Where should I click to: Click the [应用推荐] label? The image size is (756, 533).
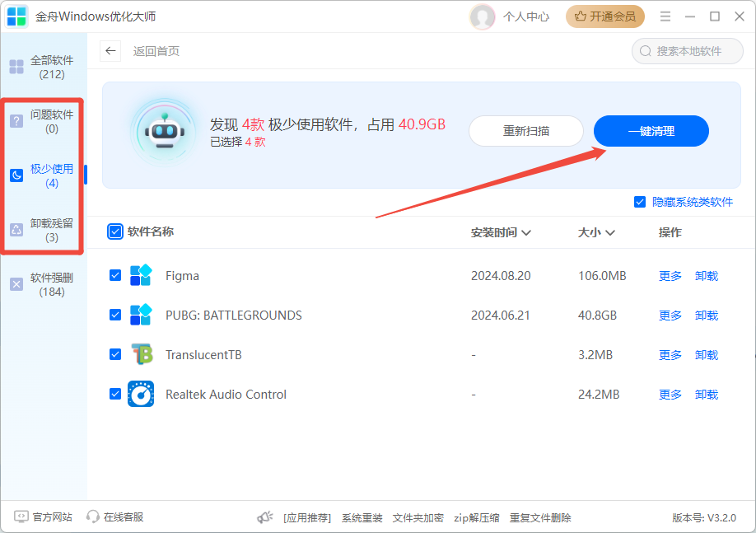point(307,518)
